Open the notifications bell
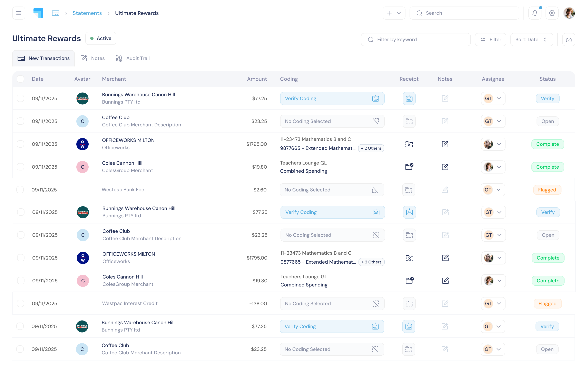 coord(535,13)
